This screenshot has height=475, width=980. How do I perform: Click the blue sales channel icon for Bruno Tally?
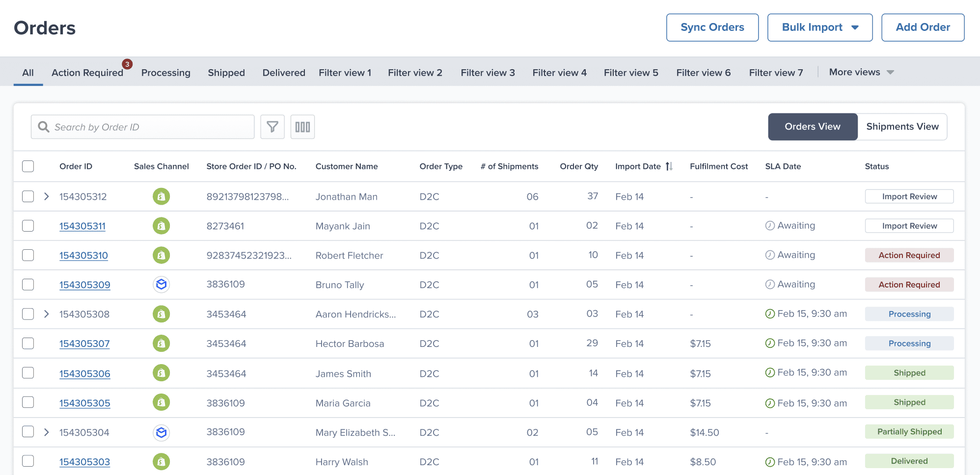click(x=161, y=285)
